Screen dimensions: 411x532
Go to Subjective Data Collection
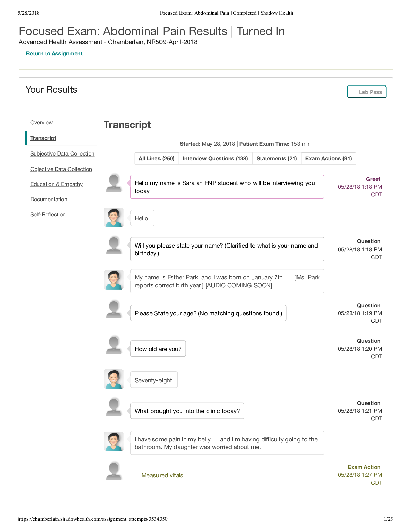(62, 154)
